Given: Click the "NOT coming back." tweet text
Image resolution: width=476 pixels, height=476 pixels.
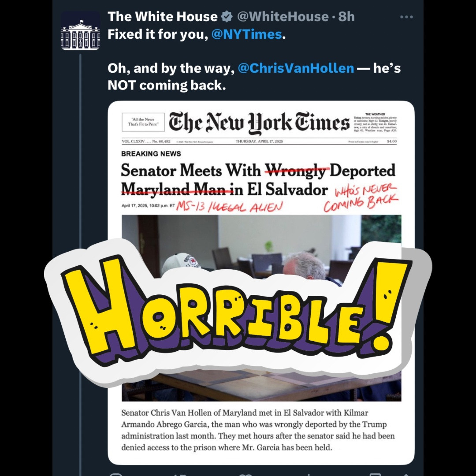Looking at the screenshot, I should (x=167, y=86).
